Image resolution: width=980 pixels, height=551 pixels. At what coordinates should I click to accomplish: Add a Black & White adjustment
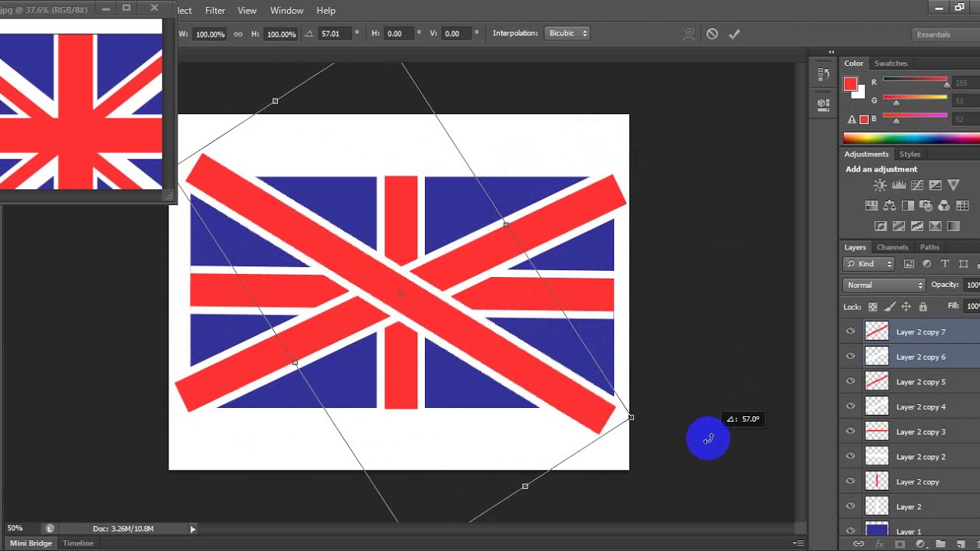click(908, 206)
